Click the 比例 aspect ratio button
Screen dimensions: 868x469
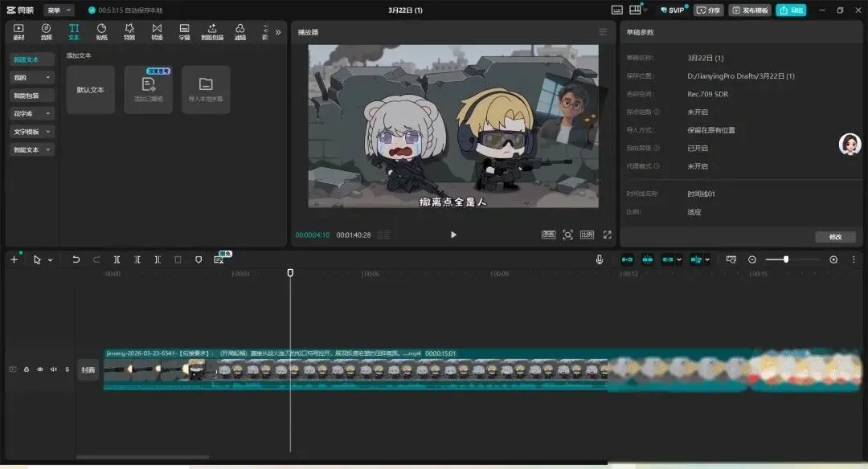(587, 234)
